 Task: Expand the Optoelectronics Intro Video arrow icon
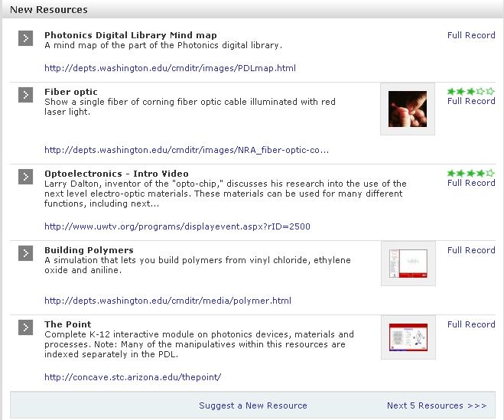click(x=25, y=177)
